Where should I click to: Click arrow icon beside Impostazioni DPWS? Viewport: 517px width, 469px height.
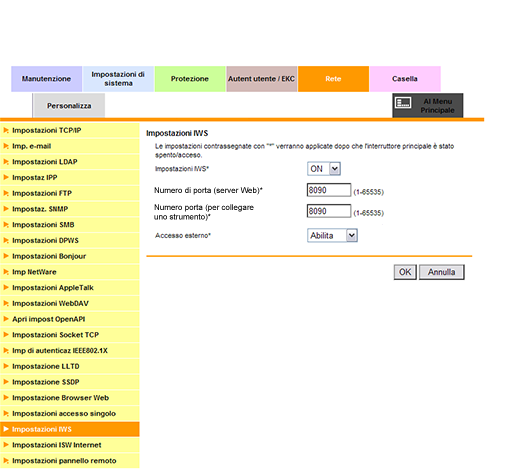(6, 240)
